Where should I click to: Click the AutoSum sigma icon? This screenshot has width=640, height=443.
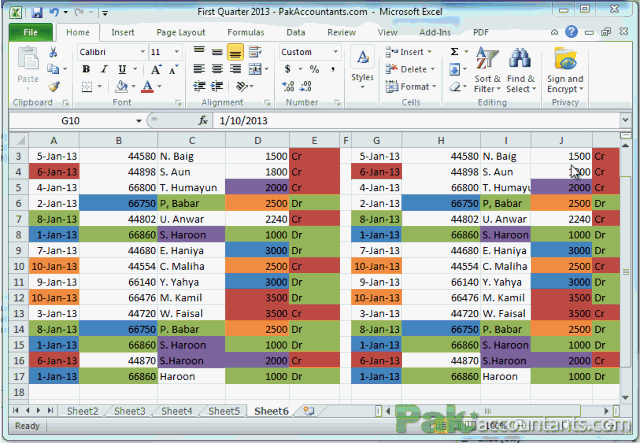point(454,51)
